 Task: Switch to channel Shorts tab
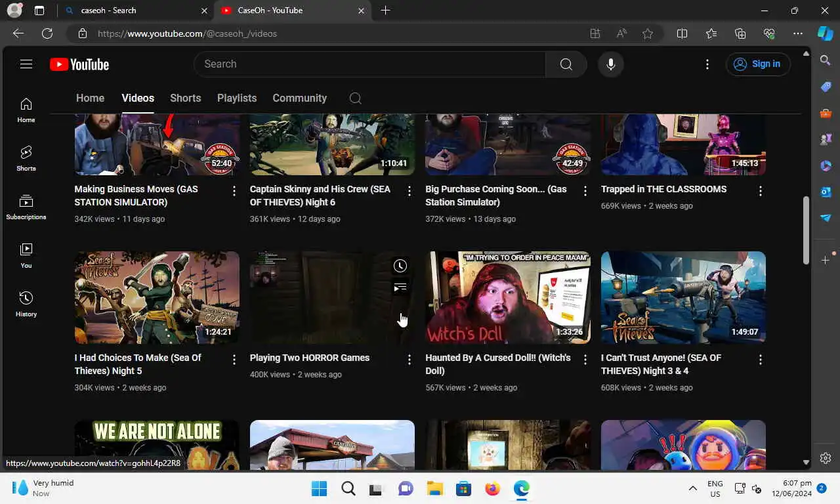pyautogui.click(x=186, y=98)
